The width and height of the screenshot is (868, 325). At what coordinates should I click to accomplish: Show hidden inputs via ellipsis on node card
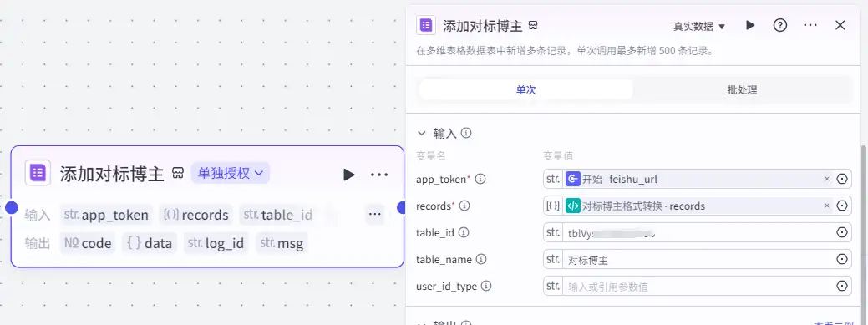(375, 214)
